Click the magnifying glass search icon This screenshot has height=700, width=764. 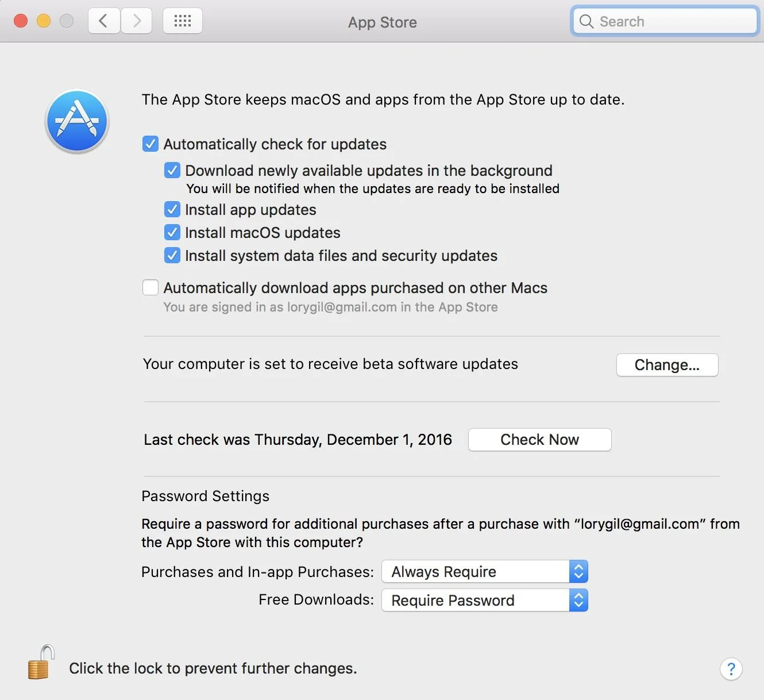[586, 22]
